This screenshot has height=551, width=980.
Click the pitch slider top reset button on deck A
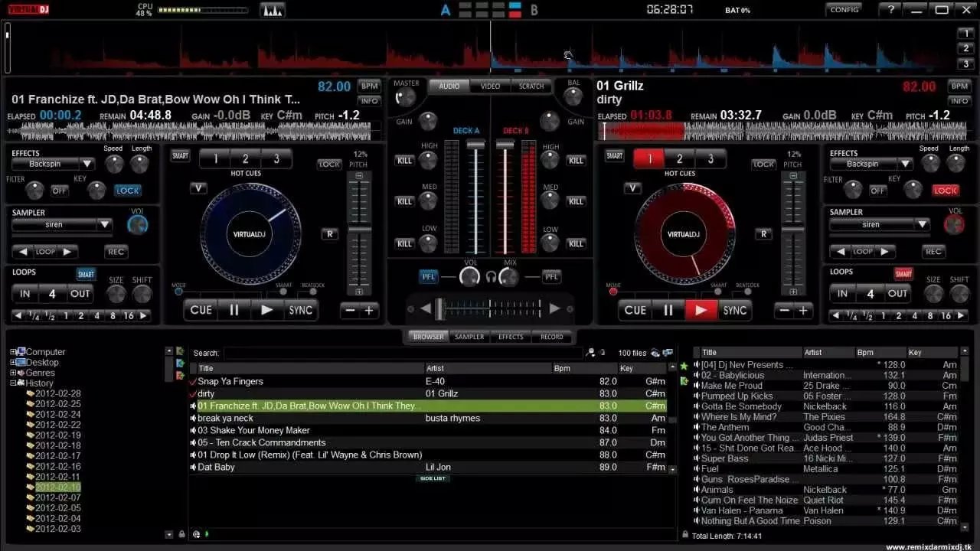[x=359, y=176]
